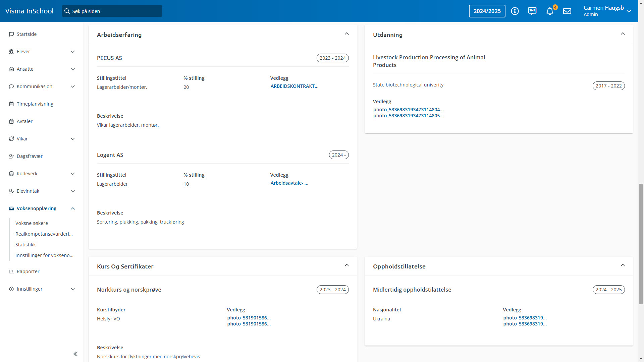The image size is (644, 362).
Task: Open Voksne søkere submenu item
Action: (x=32, y=223)
